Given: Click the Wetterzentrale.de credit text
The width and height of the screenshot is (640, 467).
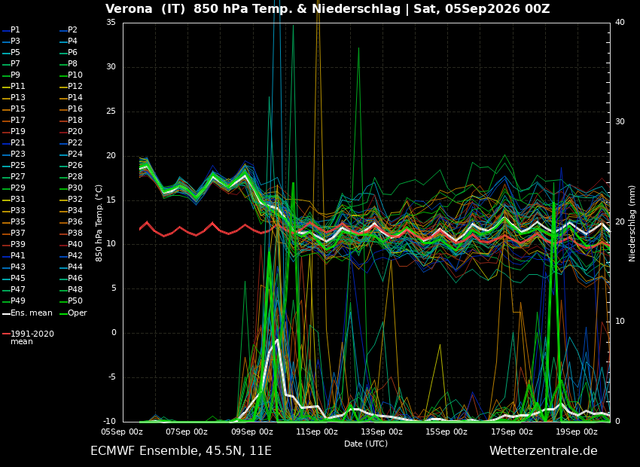Looking at the screenshot, I should 543,451.
